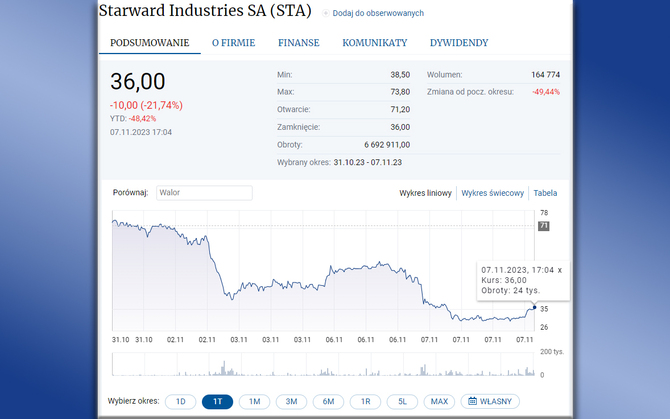Set period to 1R
Viewport: 670px width, 419px height.
point(365,401)
